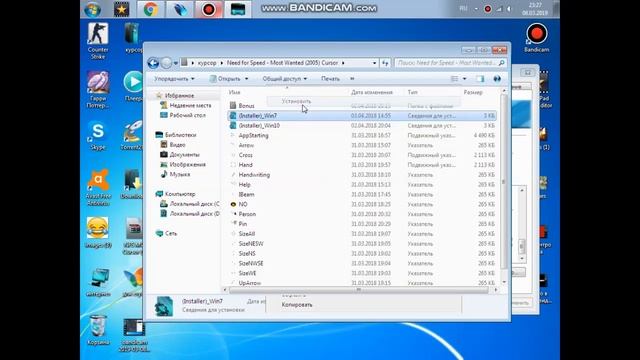This screenshot has width=640, height=360.
Task: Click the Bandicam recording taskbar icon
Action: coord(208,9)
